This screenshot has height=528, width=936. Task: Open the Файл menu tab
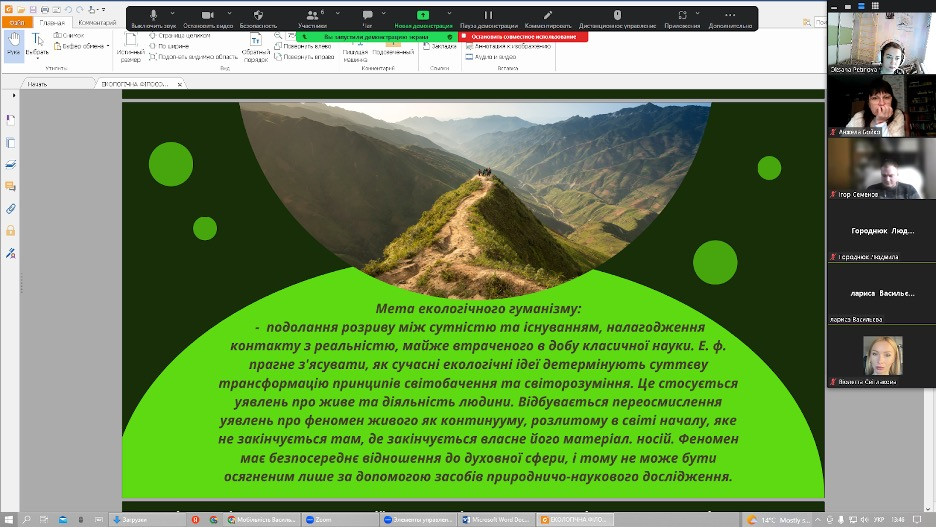pos(17,22)
